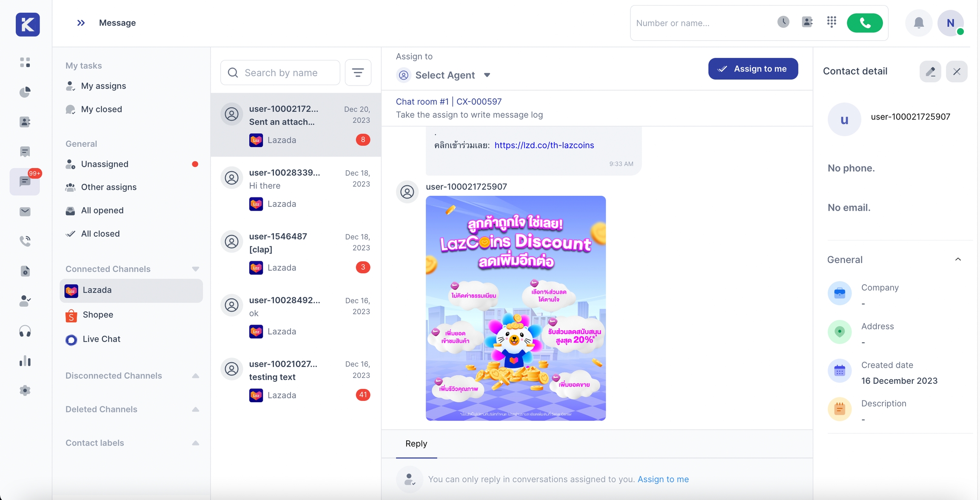The width and height of the screenshot is (980, 500).
Task: Switch to the Reply tab
Action: 416,444
